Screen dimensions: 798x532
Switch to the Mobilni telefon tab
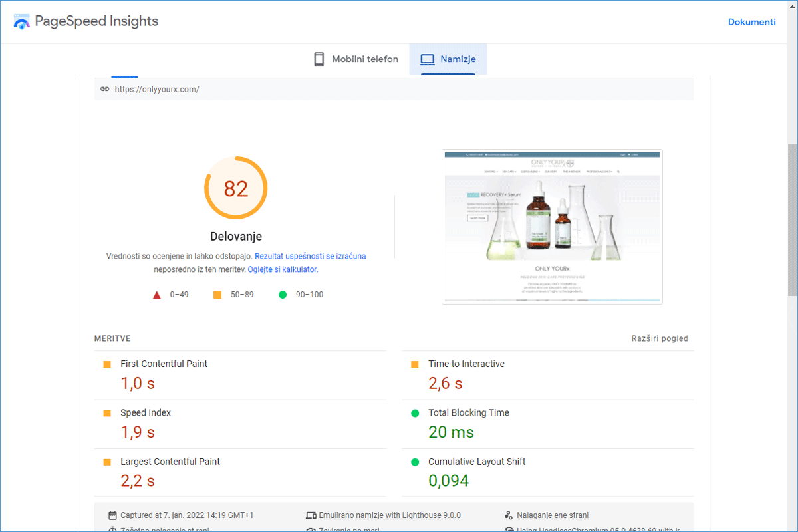[356, 59]
